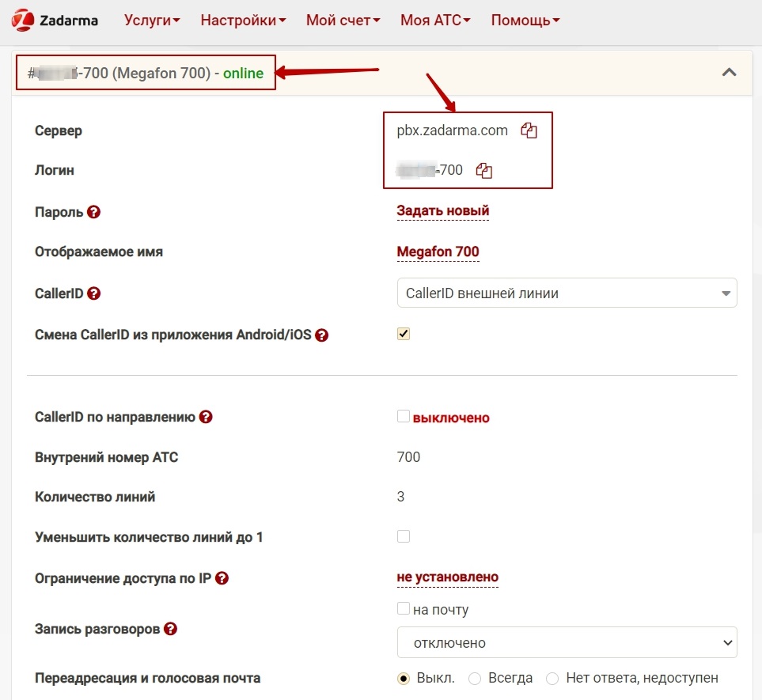This screenshot has width=762, height=700.
Task: Select Всегда forwarding option
Action: 475,678
